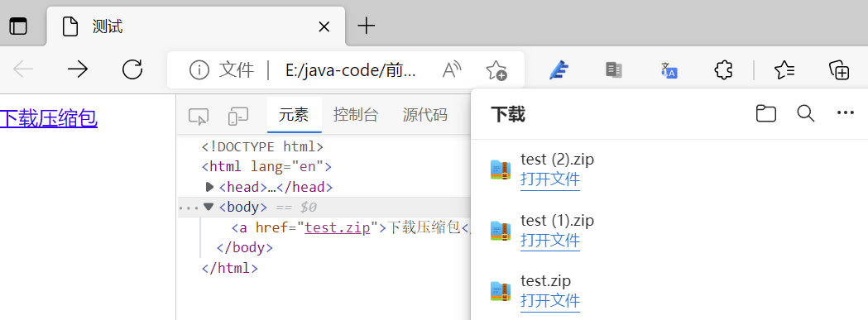Open the three-dot actions beside body node

click(x=189, y=208)
